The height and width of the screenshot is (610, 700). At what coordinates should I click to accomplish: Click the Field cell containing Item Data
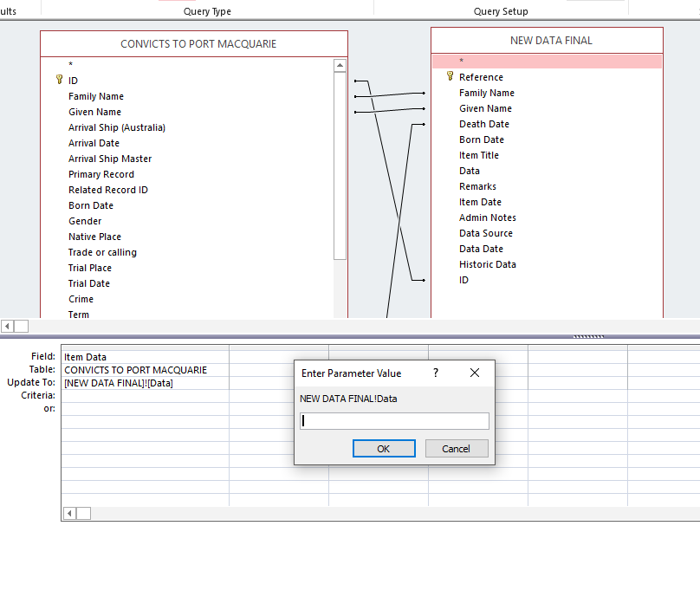[x=145, y=357]
